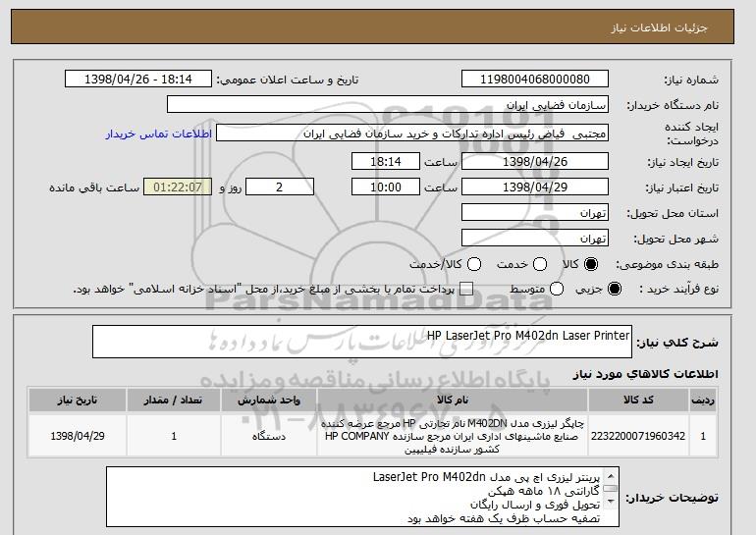756x535 pixels.
Task: Select the خدمت category radio button
Action: 540,264
